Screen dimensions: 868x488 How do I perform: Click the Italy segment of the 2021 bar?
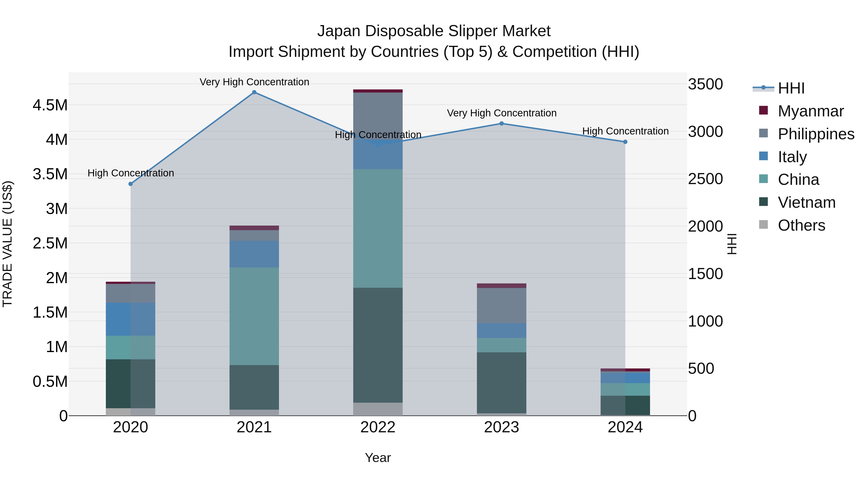tap(254, 254)
